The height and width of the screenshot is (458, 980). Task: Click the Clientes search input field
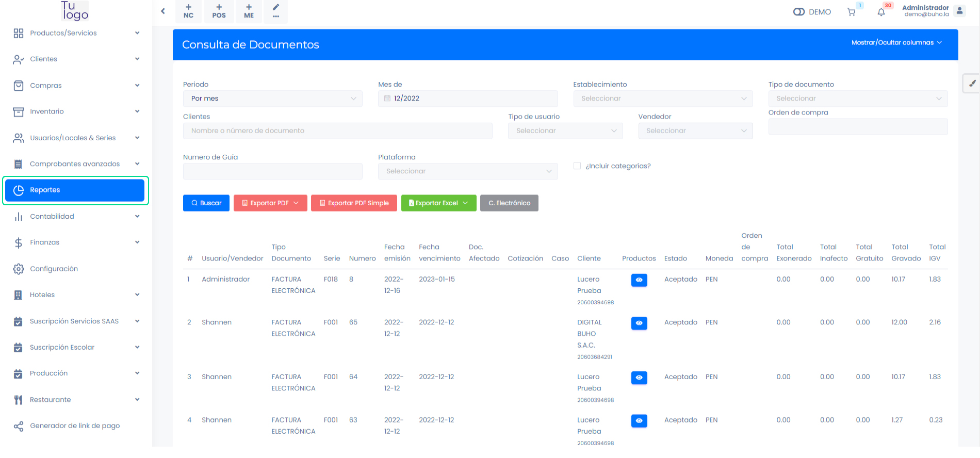coord(337,131)
